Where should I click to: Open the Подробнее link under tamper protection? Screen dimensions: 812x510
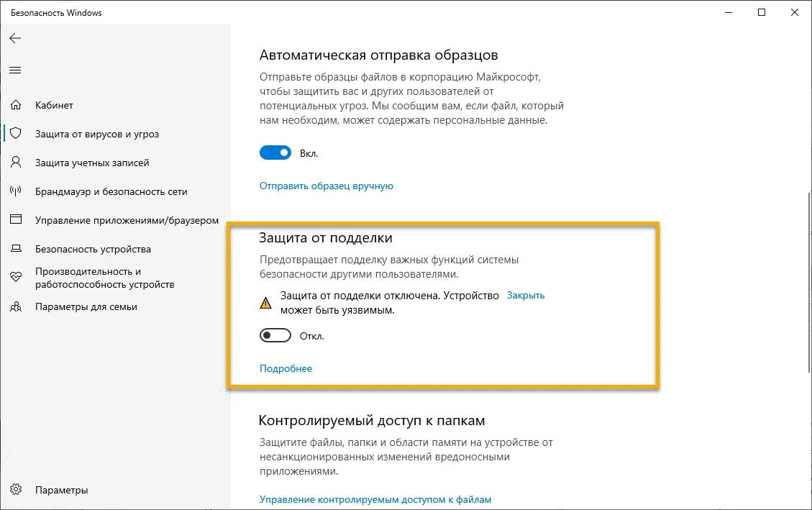point(286,368)
